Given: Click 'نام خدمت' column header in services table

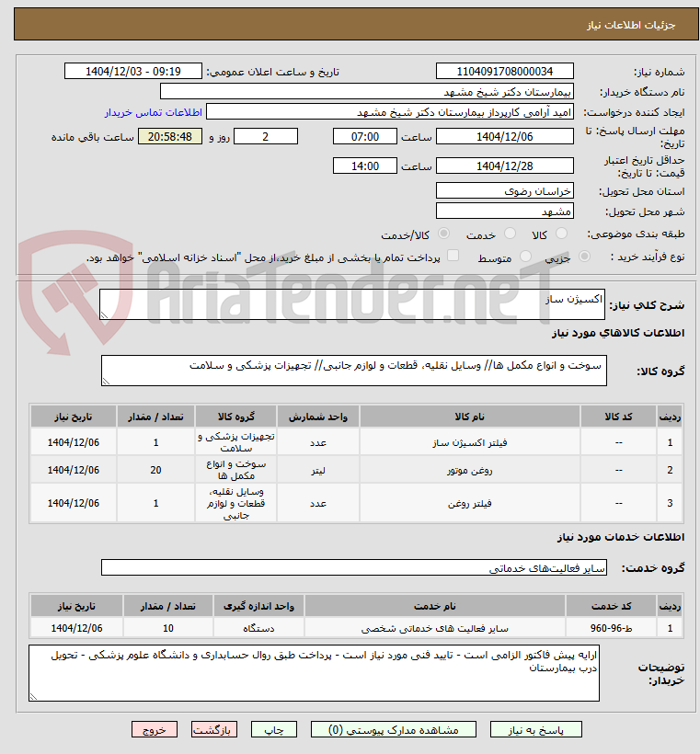Looking at the screenshot, I should click(x=435, y=606).
